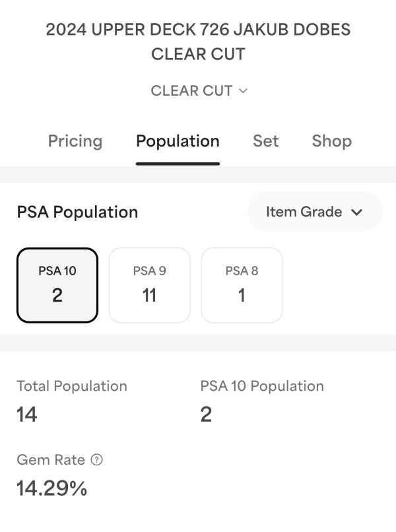The height and width of the screenshot is (532, 396).
Task: Go to the Shop tab
Action: pos(331,141)
